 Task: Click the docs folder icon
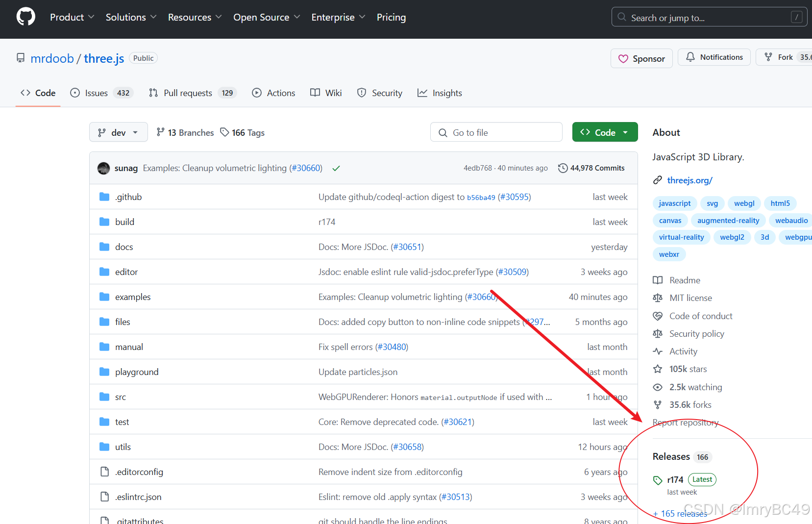[104, 247]
